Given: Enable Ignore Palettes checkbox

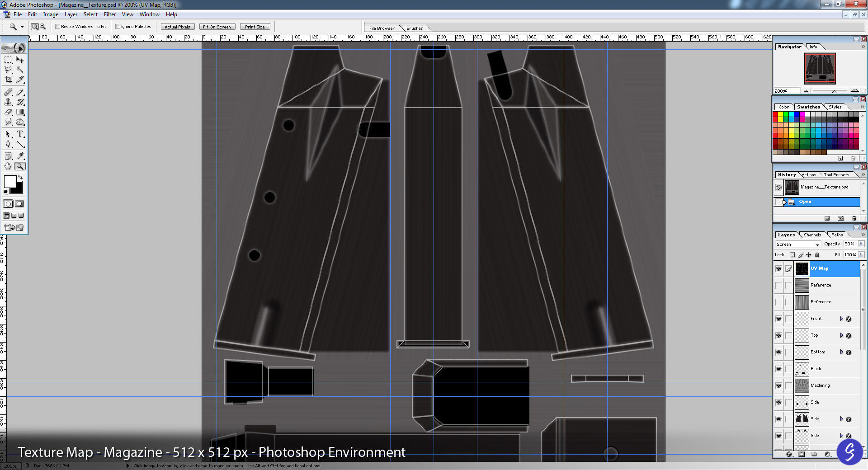Looking at the screenshot, I should pyautogui.click(x=118, y=27).
